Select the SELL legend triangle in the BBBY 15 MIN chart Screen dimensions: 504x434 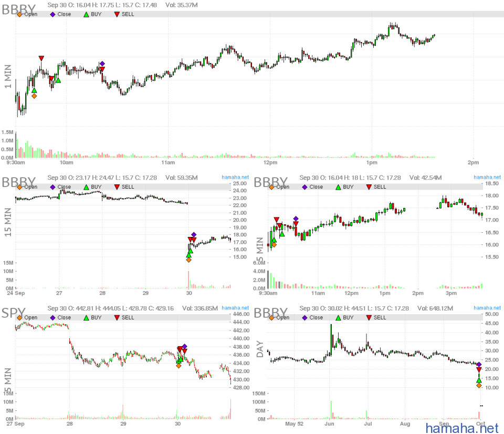(117, 187)
